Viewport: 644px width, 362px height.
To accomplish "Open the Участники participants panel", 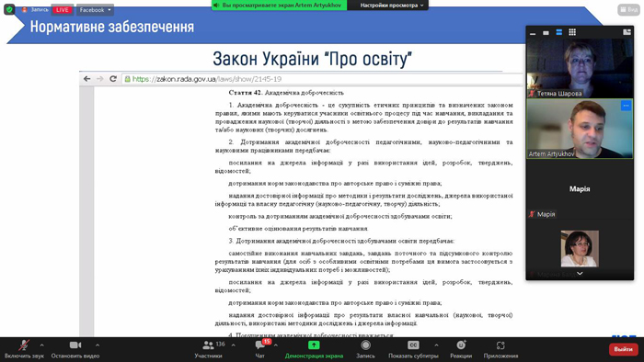I will pos(209,350).
